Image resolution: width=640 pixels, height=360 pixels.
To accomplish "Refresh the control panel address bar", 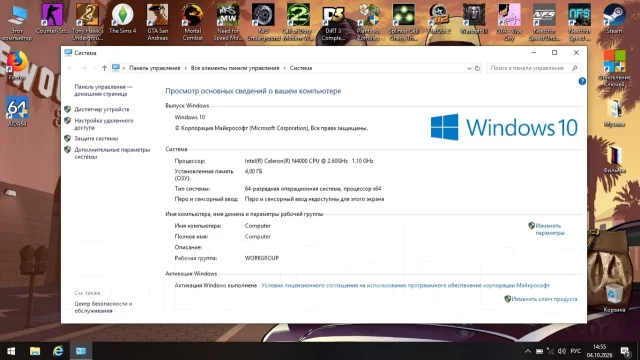I will click(477, 68).
